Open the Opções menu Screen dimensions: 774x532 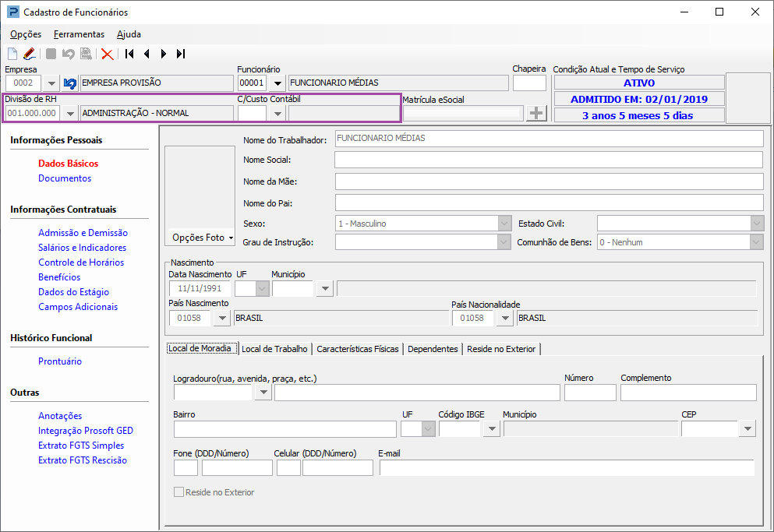(26, 34)
